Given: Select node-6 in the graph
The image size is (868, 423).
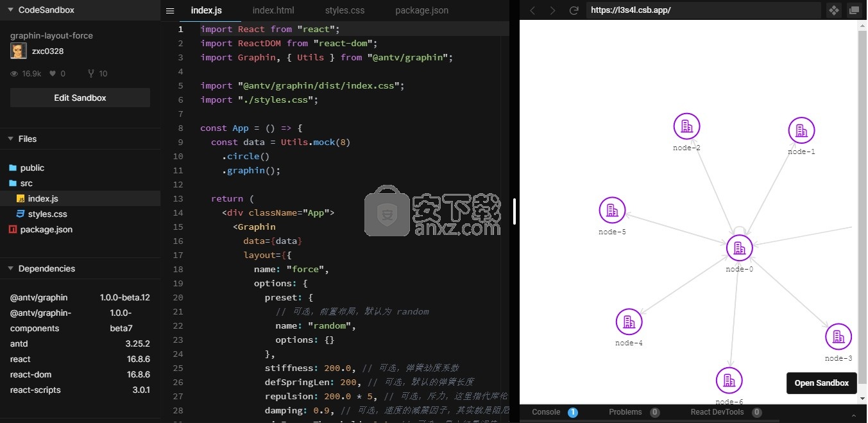Looking at the screenshot, I should click(729, 381).
